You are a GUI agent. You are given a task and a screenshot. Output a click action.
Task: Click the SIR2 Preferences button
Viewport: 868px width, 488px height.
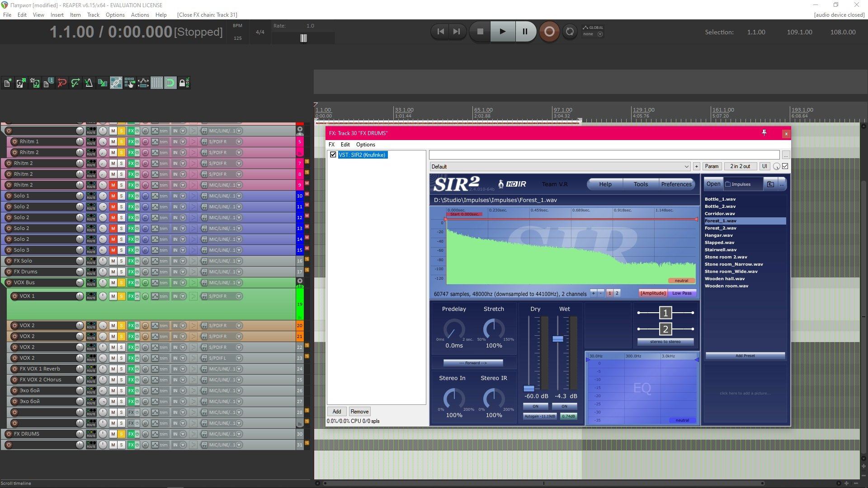(x=676, y=184)
